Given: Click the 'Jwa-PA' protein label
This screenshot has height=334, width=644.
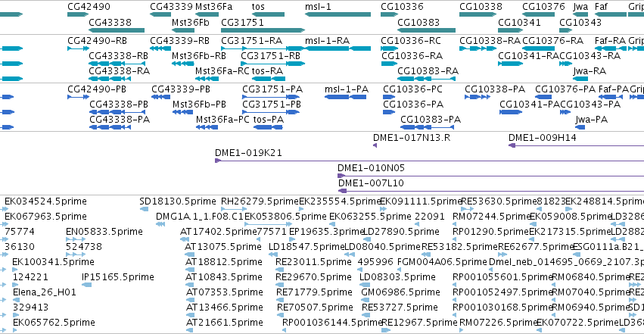Looking at the screenshot, I should click(x=592, y=120).
